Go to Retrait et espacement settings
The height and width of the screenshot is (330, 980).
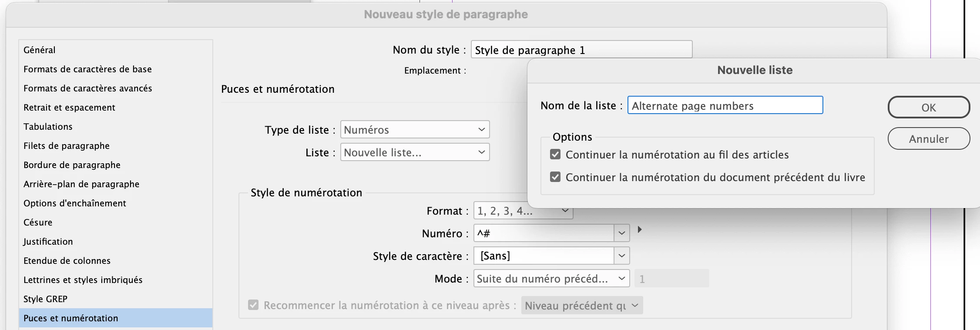coord(69,108)
